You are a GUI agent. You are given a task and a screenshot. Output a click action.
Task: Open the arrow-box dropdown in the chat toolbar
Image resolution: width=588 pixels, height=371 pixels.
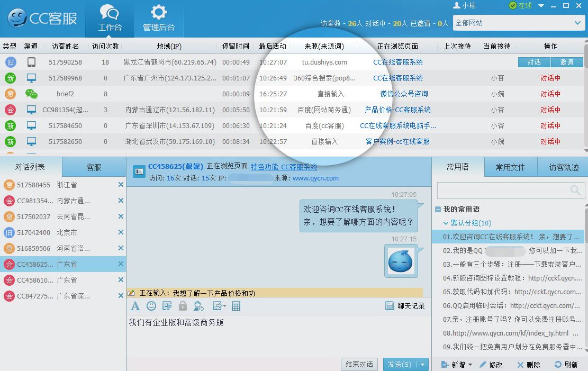(x=219, y=306)
